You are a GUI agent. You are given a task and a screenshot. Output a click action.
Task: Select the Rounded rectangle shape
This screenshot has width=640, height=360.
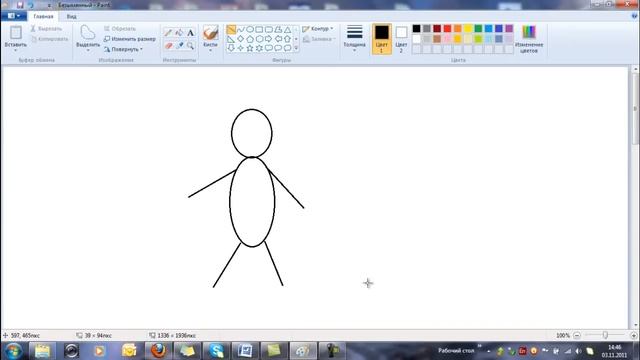(269, 29)
